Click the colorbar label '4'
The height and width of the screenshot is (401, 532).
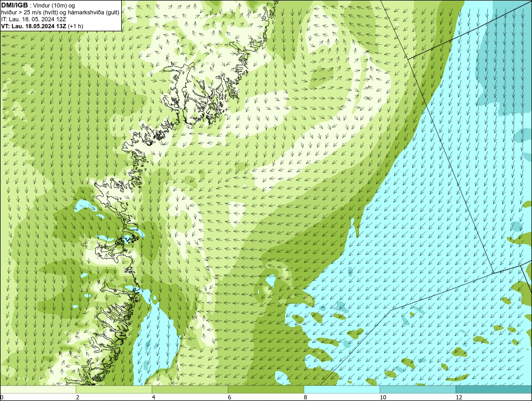154,397
